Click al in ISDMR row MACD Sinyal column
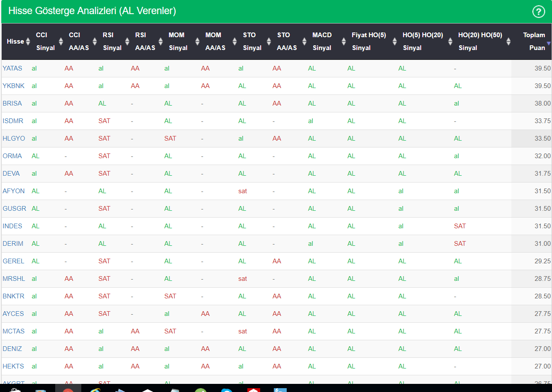The height and width of the screenshot is (392, 552). click(311, 121)
